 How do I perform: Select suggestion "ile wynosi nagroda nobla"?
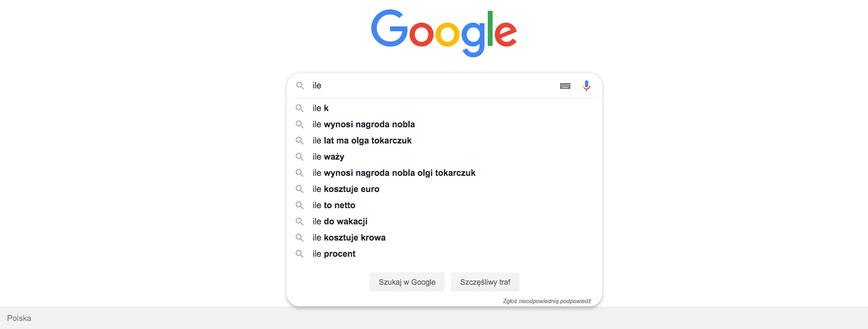[x=364, y=125]
